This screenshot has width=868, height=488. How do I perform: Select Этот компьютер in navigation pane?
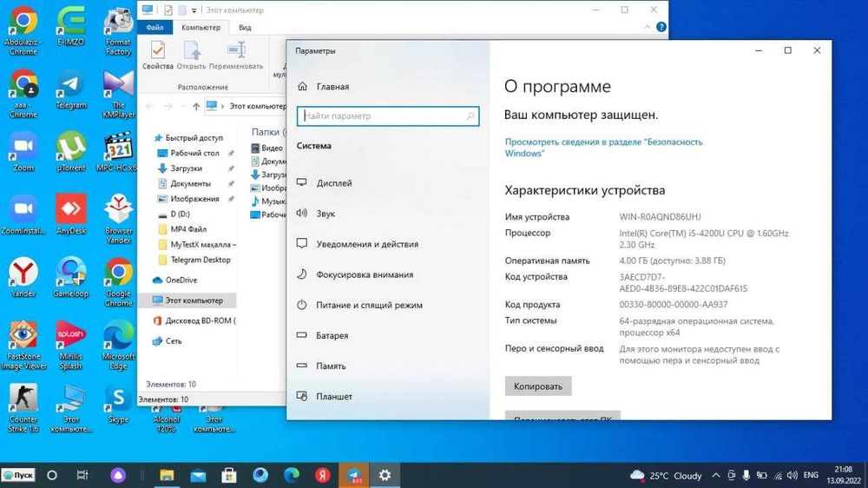tap(187, 300)
